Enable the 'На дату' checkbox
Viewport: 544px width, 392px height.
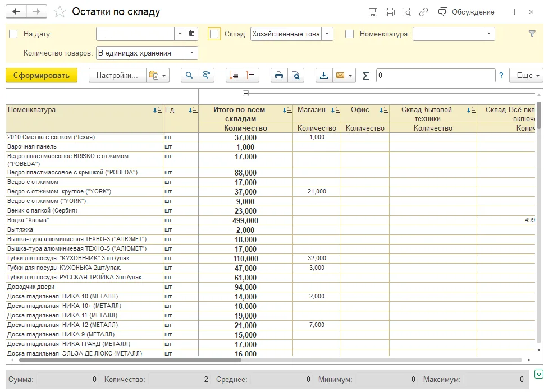pos(13,34)
